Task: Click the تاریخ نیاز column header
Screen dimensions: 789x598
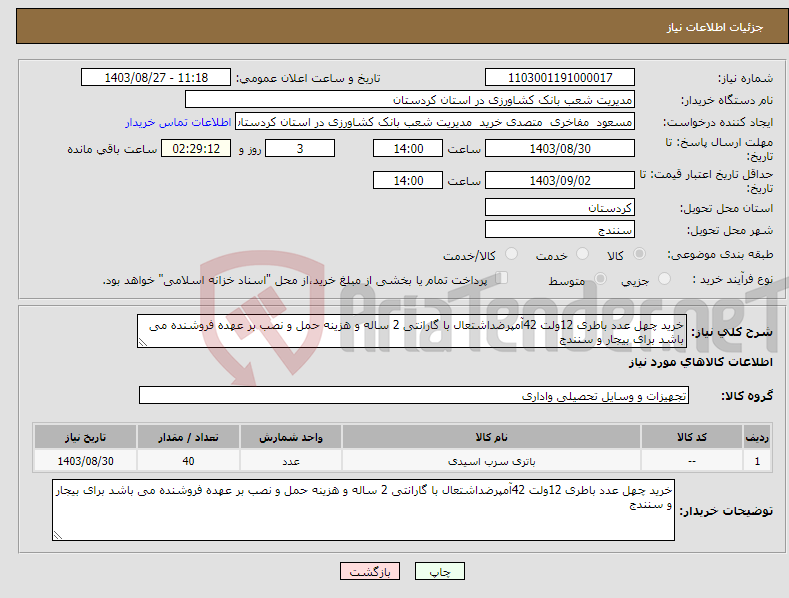Action: point(85,437)
